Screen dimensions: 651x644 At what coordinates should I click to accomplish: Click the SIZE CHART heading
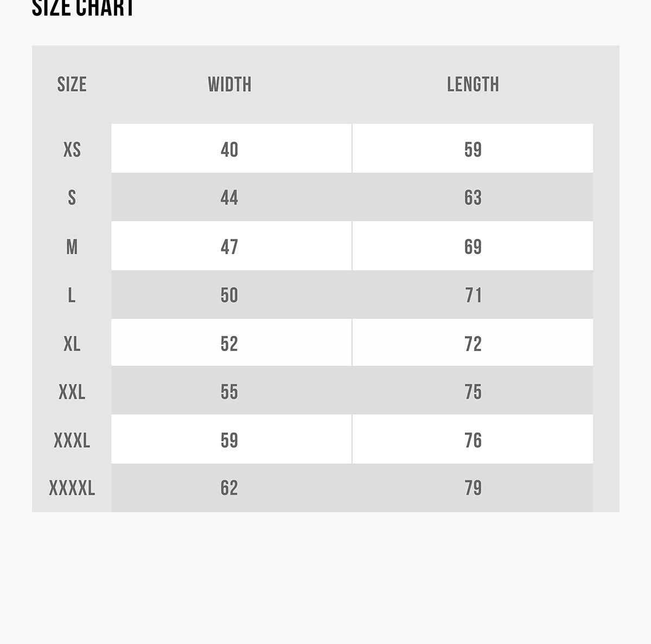83,8
